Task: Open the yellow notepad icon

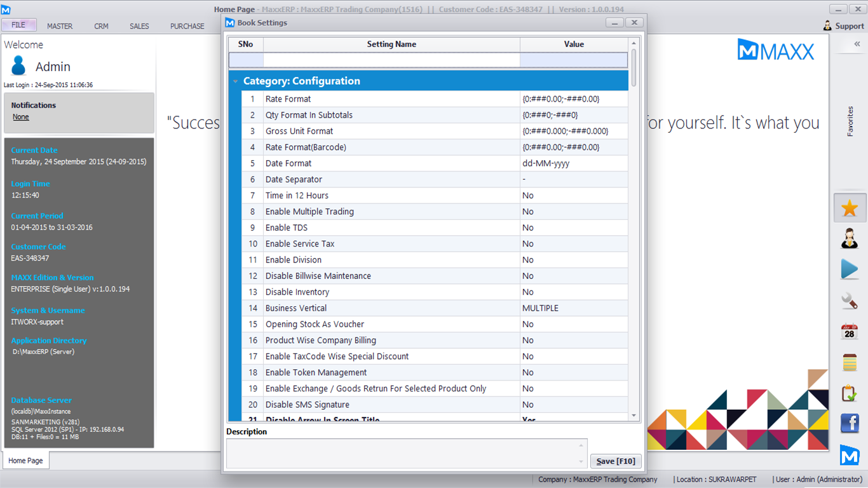Action: [x=850, y=362]
